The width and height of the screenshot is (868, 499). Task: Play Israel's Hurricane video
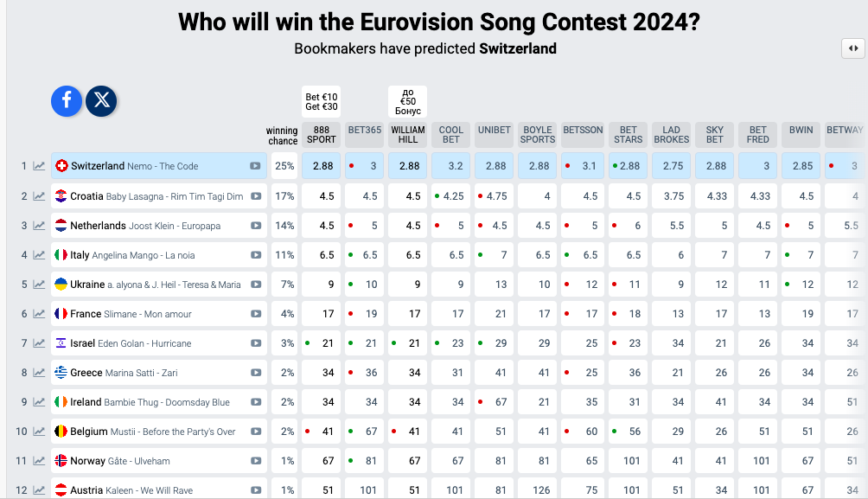tap(256, 343)
